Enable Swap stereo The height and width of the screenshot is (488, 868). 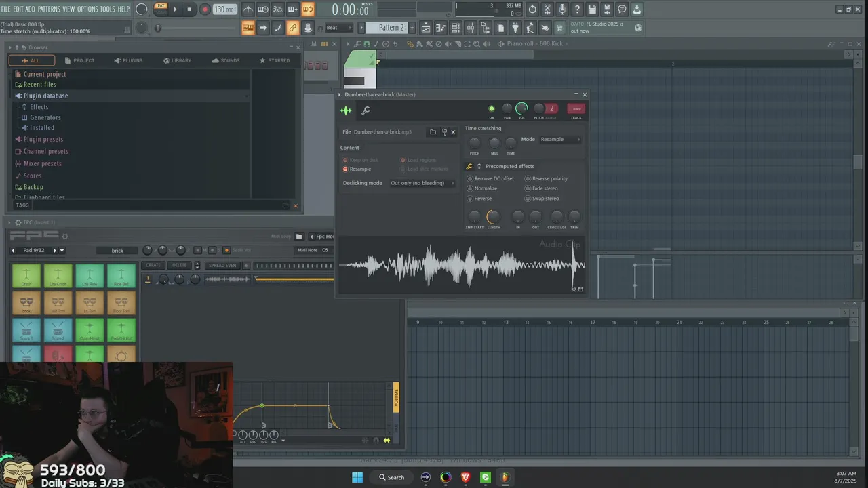[x=542, y=199]
